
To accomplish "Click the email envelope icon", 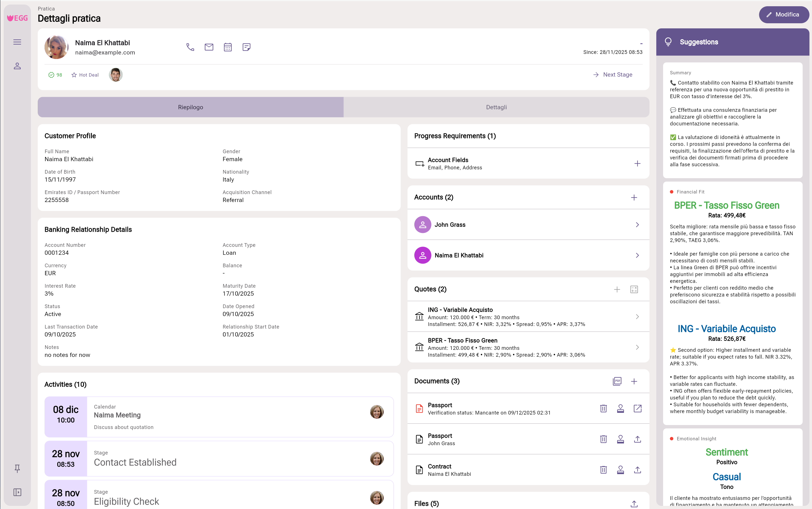I will click(209, 47).
